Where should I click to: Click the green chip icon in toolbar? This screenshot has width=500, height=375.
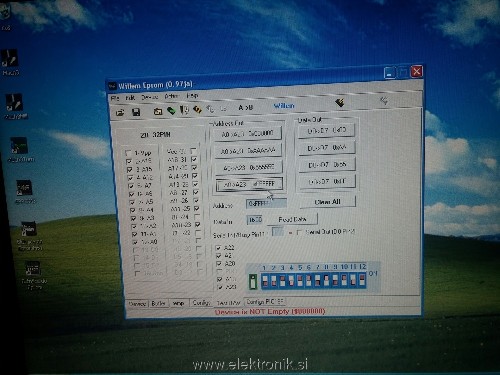pos(171,110)
